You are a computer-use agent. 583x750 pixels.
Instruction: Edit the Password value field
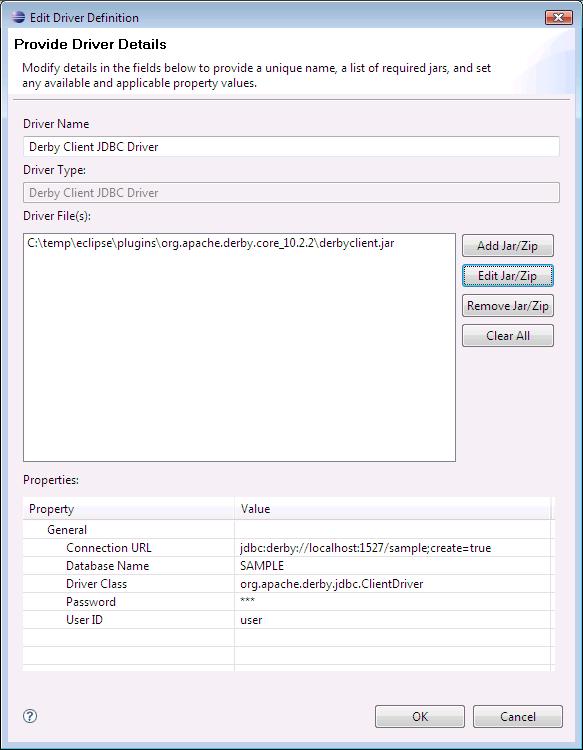coord(392,602)
